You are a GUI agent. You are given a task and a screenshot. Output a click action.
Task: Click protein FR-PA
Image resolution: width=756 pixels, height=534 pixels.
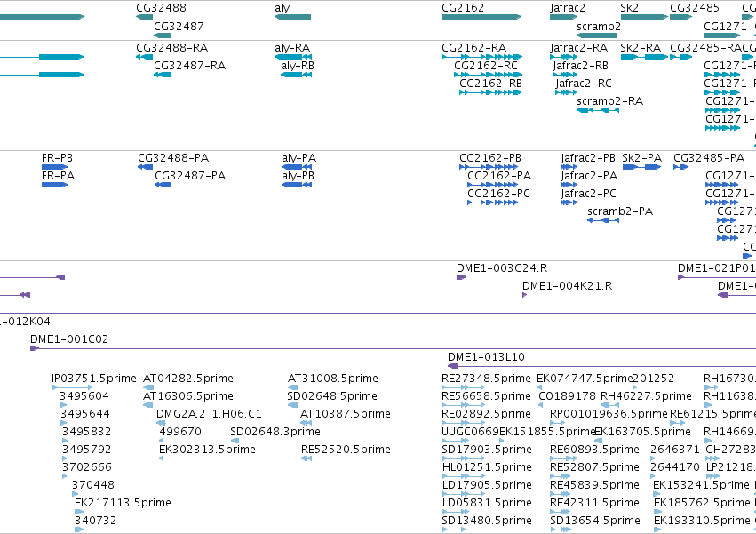59,176
